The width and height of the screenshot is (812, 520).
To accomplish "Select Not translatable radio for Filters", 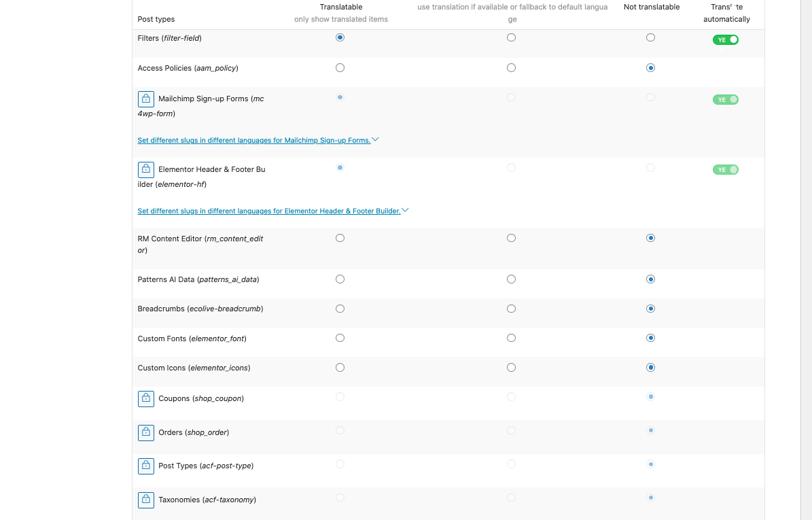I will pos(650,37).
